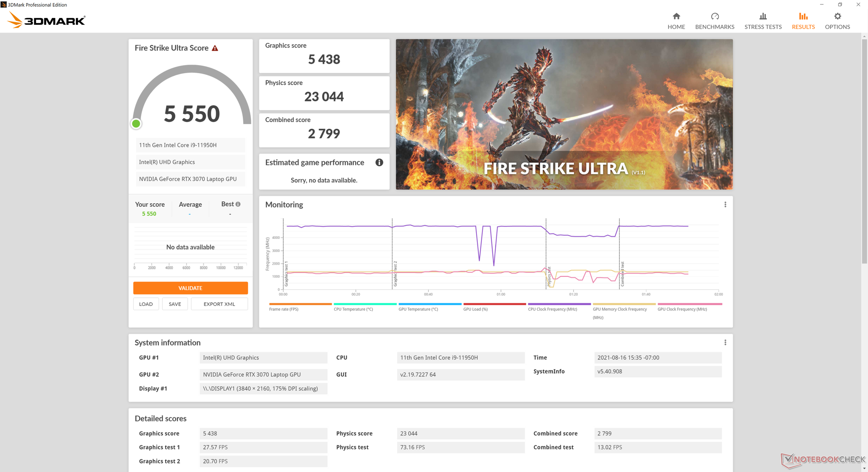Click the SystemInfo version v5.40.908

(658, 372)
